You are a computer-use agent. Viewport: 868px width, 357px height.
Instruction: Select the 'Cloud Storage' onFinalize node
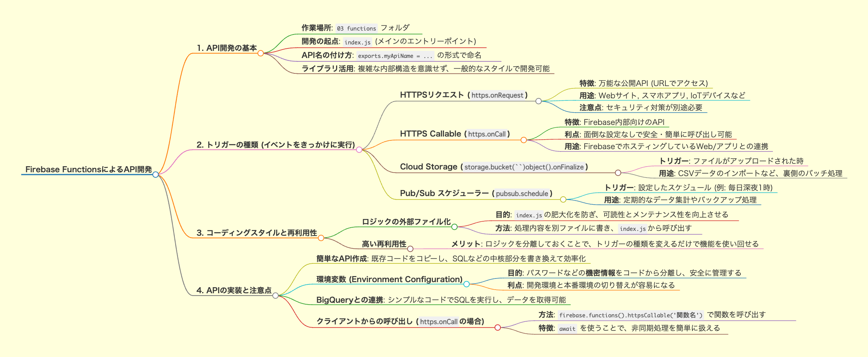click(494, 167)
